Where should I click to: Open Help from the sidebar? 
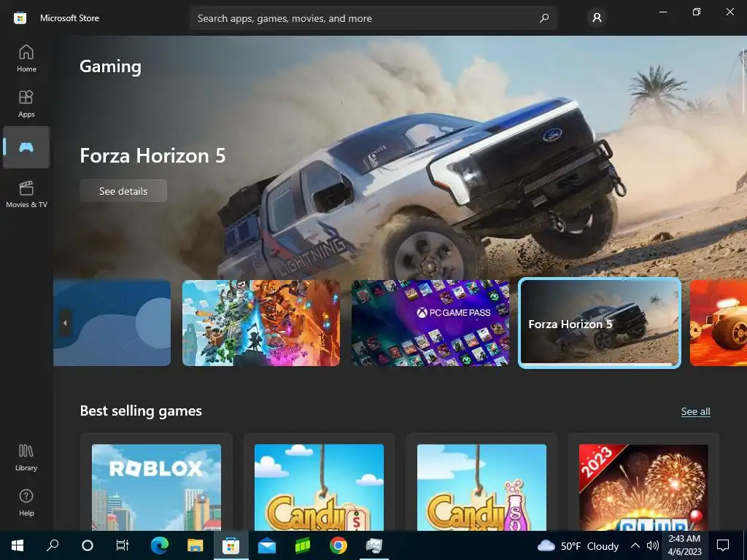click(x=26, y=502)
